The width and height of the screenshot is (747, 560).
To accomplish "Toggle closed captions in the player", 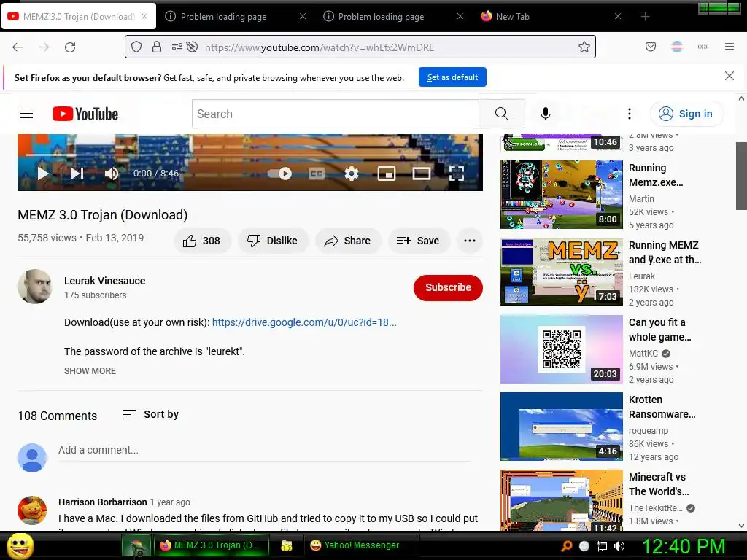I will point(317,174).
